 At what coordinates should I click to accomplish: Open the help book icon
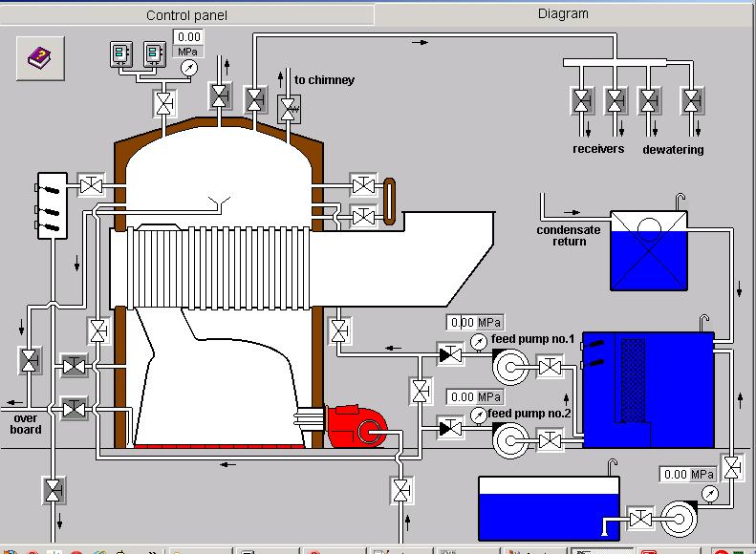(x=40, y=56)
